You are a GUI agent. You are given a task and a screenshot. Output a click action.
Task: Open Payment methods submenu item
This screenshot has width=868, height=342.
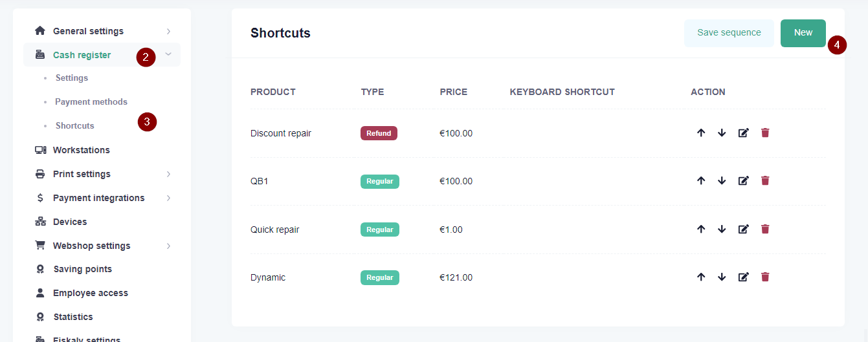91,102
